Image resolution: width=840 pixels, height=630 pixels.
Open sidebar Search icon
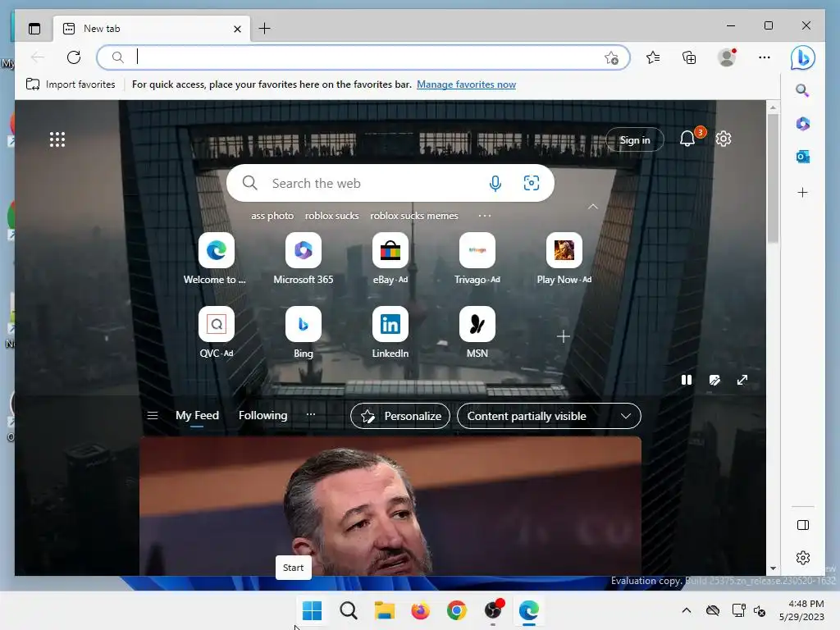coord(802,90)
